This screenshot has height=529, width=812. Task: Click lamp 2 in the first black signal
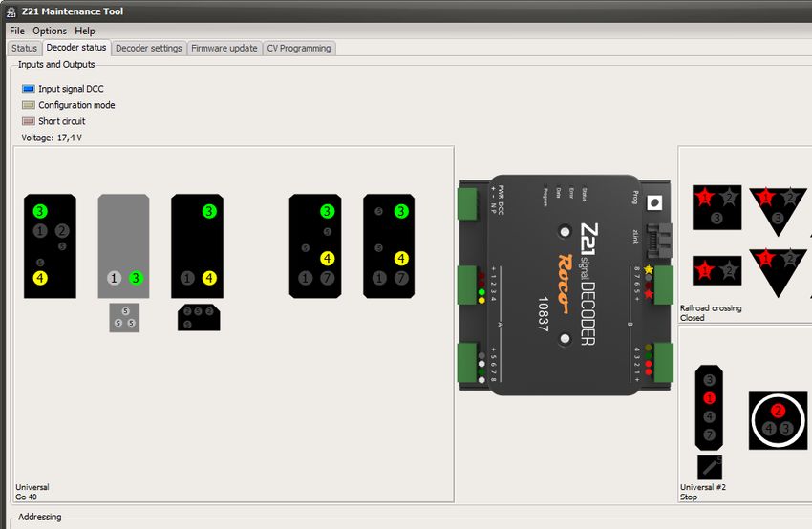pyautogui.click(x=62, y=231)
